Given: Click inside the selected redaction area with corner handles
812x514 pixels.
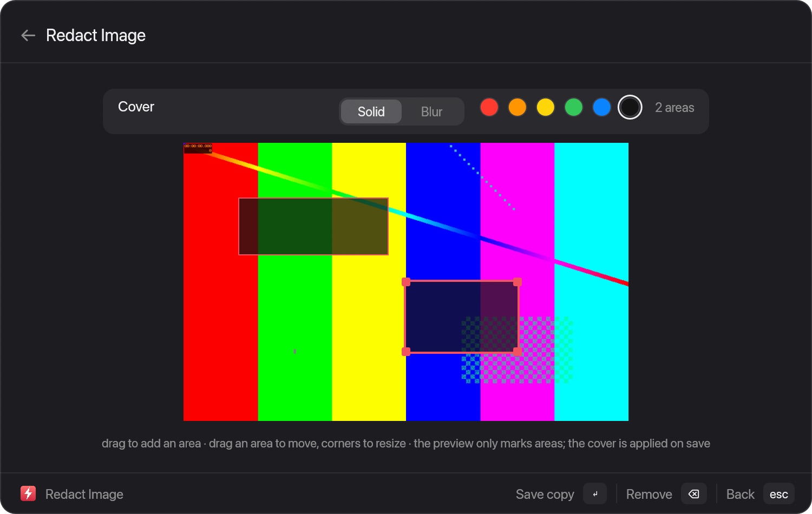Looking at the screenshot, I should click(x=462, y=317).
